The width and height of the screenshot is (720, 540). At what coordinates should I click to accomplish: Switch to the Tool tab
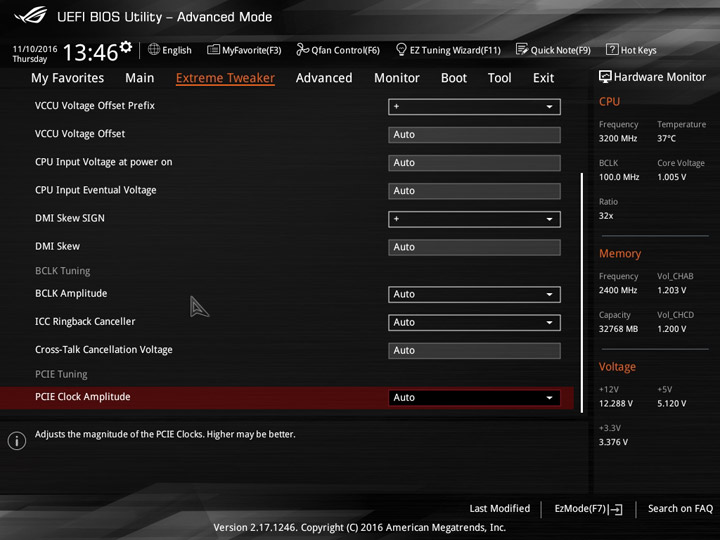(500, 78)
